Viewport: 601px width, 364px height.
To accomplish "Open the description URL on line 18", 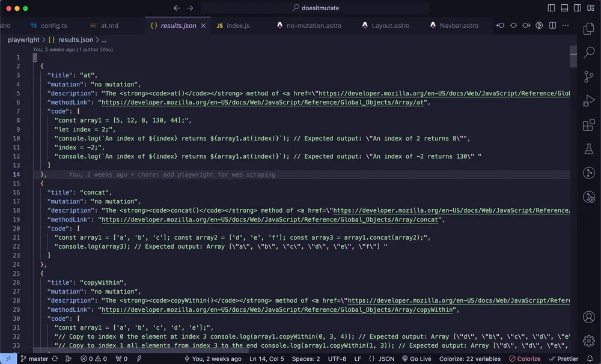I will pyautogui.click(x=451, y=210).
